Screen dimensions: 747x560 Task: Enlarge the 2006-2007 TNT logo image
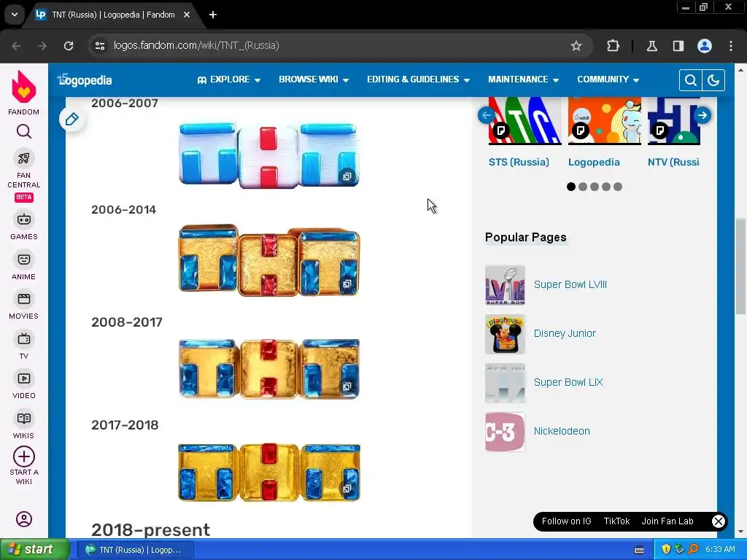tap(268, 155)
